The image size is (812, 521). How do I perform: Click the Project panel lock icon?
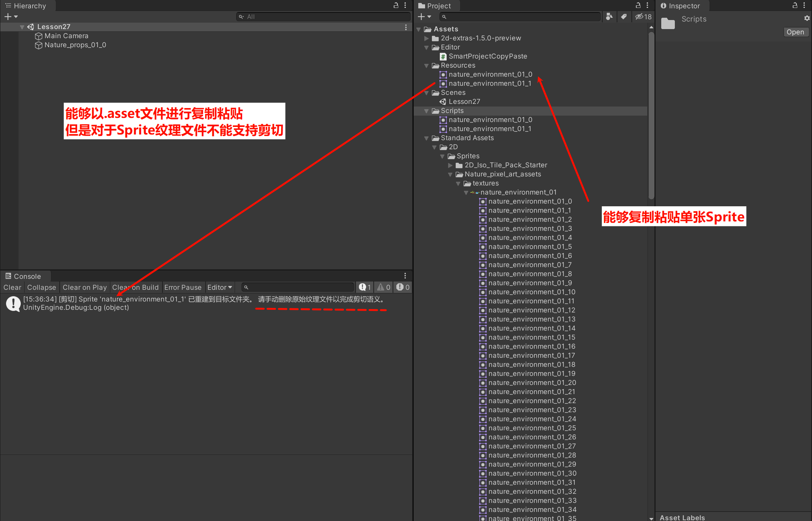[638, 5]
